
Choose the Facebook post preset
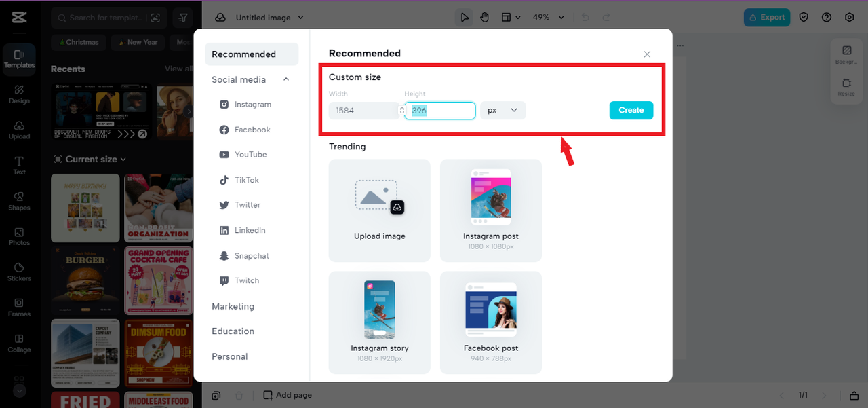491,322
